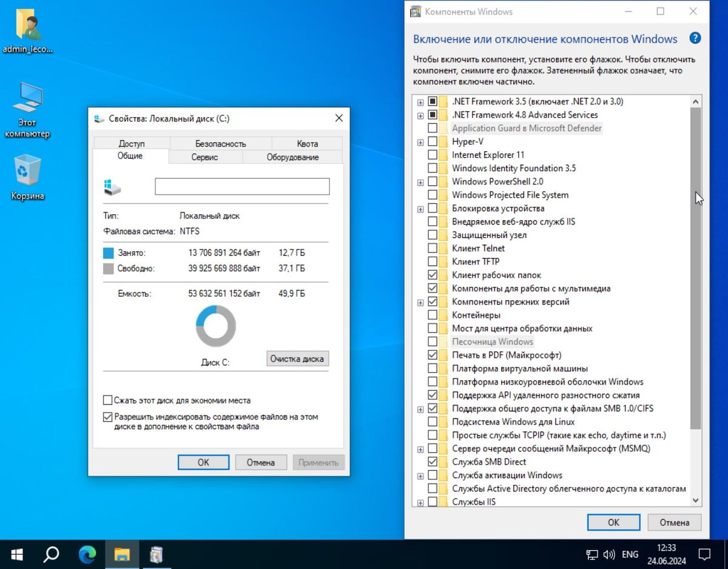The image size is (728, 569).
Task: Click the taskbar clock showing 12:33
Action: pyautogui.click(x=666, y=554)
